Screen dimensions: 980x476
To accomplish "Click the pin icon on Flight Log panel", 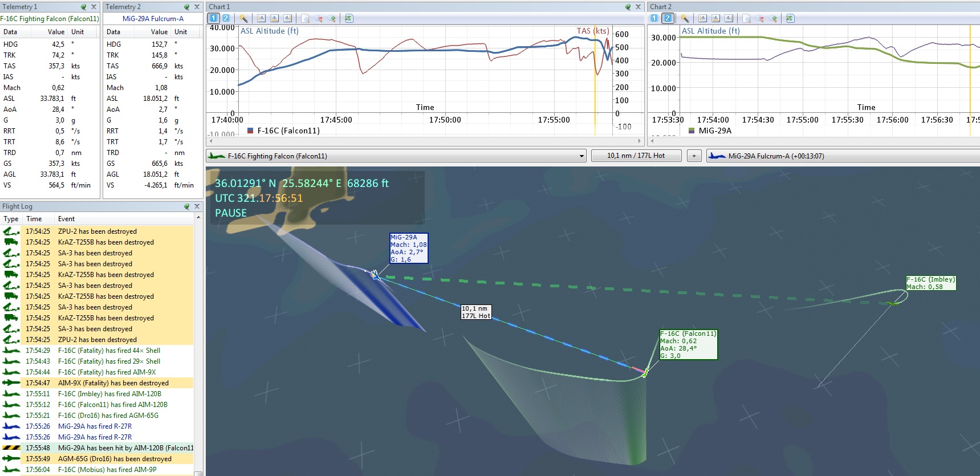I will 186,206.
